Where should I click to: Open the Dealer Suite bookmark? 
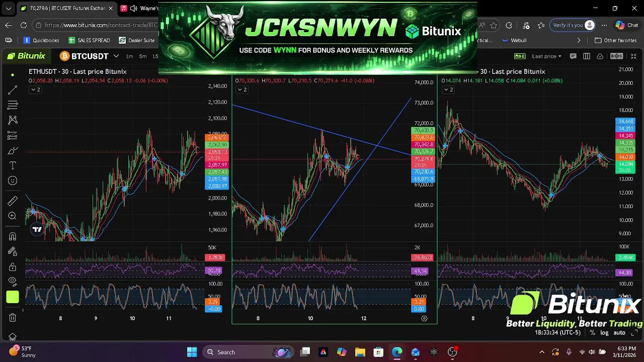click(137, 40)
